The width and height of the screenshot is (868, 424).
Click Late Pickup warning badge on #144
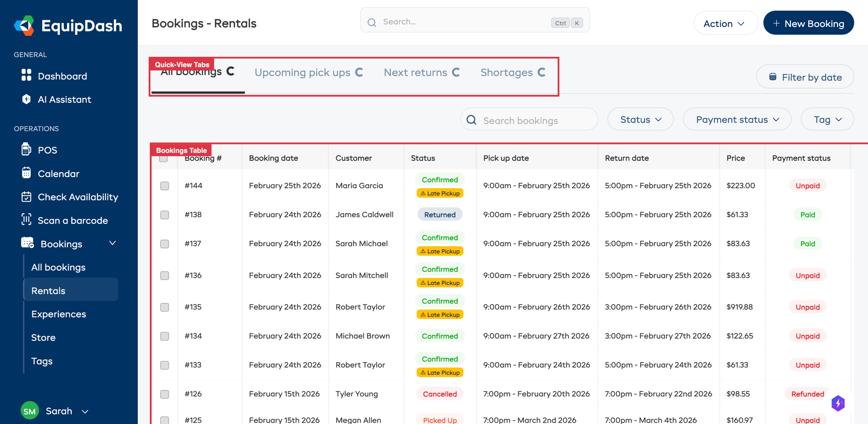tap(440, 193)
